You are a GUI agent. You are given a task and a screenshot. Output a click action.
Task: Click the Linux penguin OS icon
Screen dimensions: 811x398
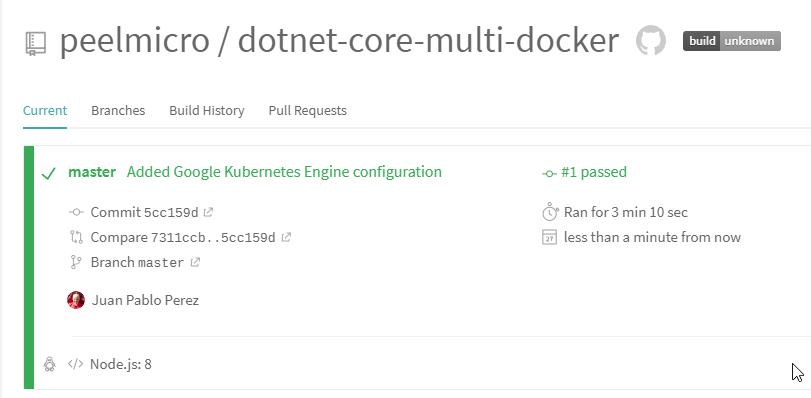tap(49, 364)
